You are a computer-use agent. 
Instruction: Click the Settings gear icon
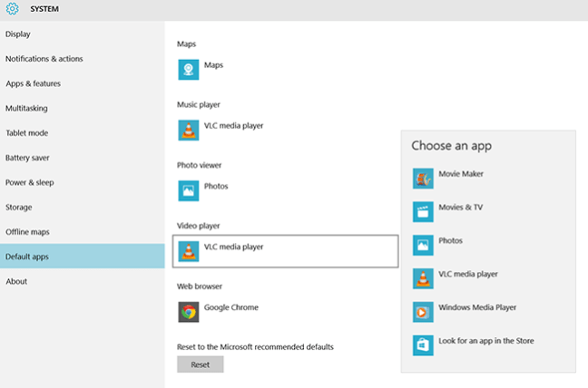(x=13, y=11)
